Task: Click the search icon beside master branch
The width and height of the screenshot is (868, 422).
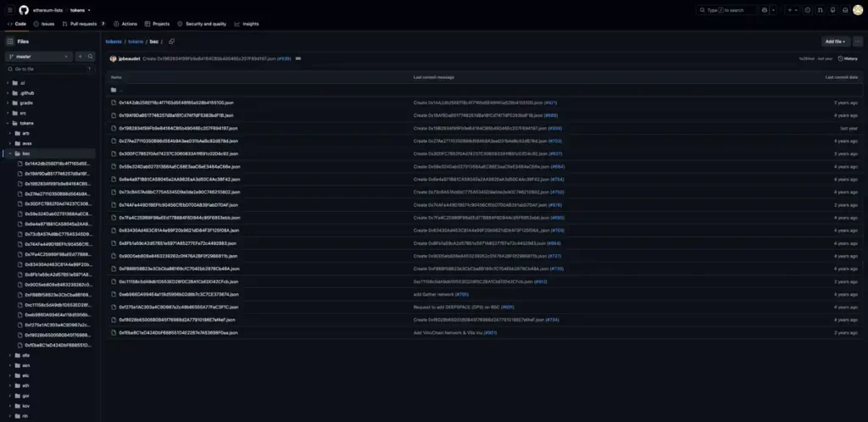Action: point(90,57)
